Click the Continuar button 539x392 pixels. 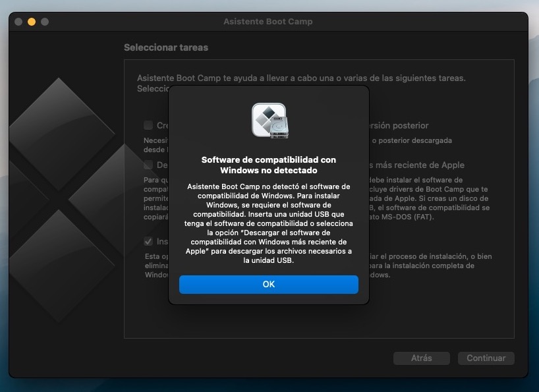pyautogui.click(x=486, y=358)
